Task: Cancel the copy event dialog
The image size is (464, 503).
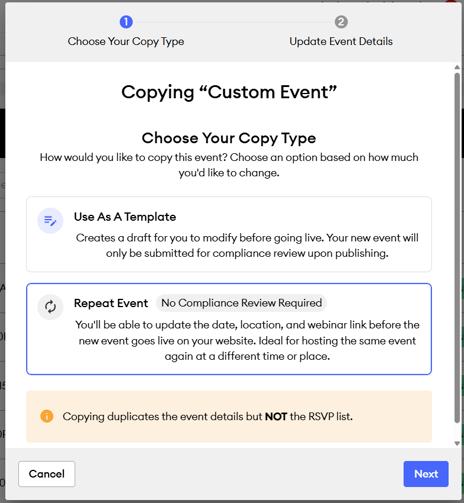Action: click(x=47, y=474)
